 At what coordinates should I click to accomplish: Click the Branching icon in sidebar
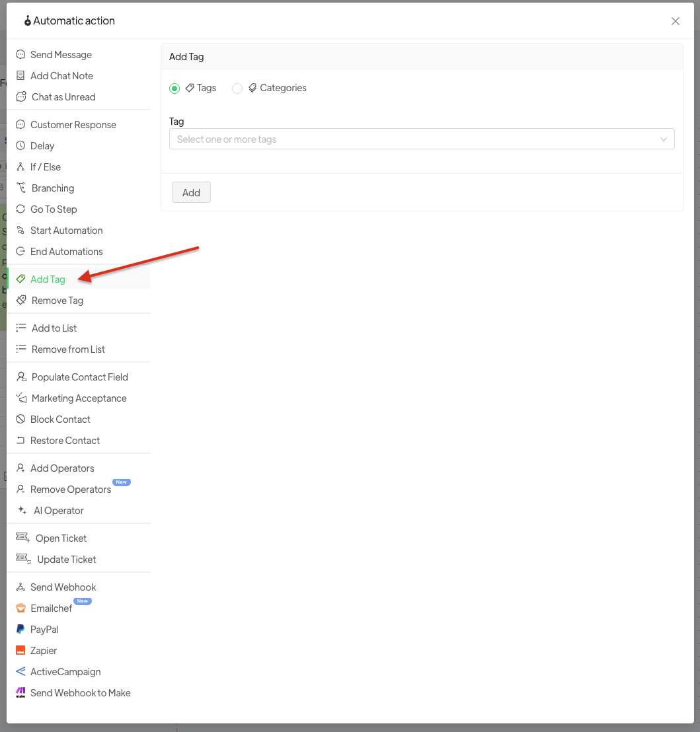click(x=20, y=188)
